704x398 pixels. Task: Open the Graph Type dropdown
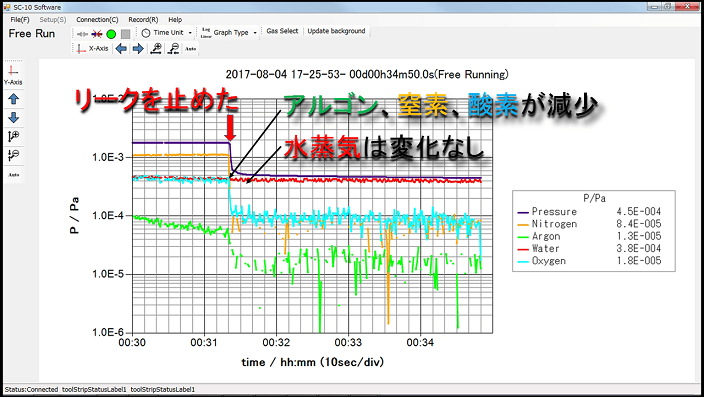[229, 33]
